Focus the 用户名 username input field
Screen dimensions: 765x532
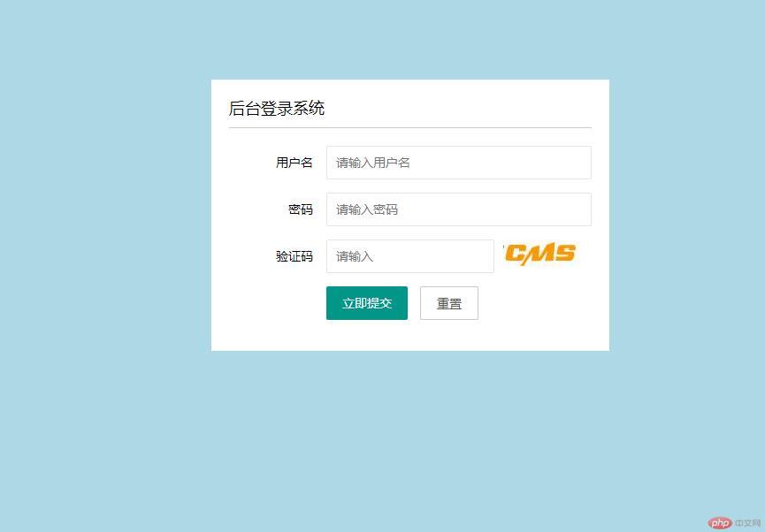(459, 163)
